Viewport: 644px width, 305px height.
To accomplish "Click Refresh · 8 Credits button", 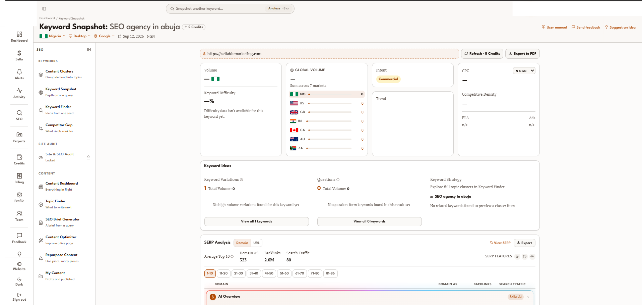I will [x=482, y=54].
